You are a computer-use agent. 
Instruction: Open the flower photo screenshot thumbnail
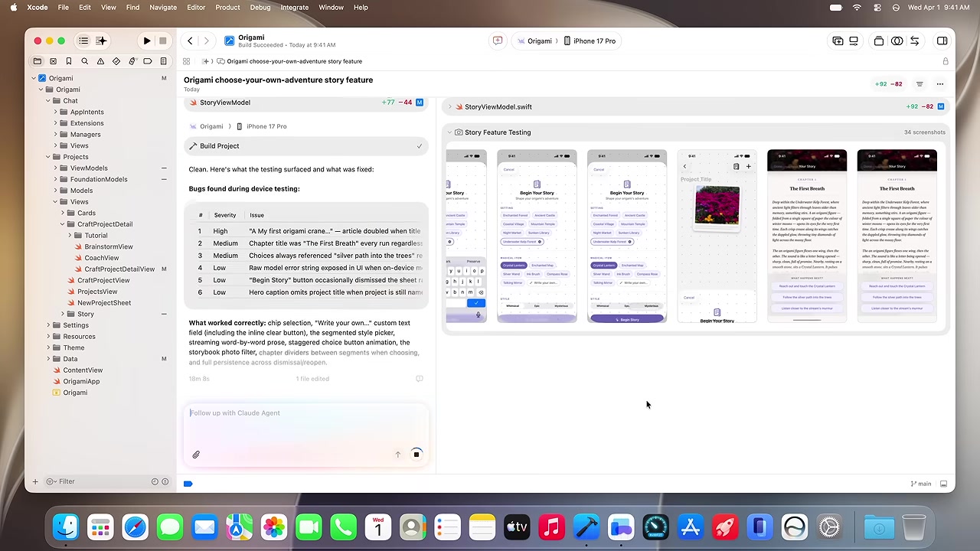[x=717, y=236]
